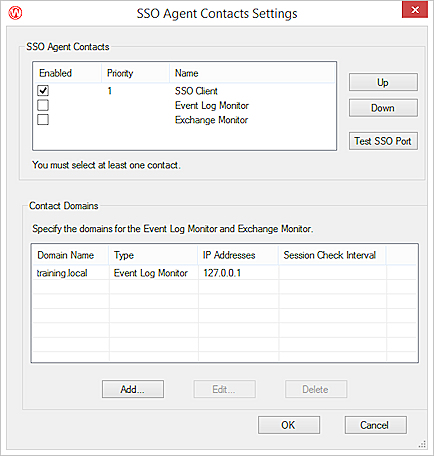Click priority value 1 for SSO Client
Viewport: 434px width, 456px height.
click(x=109, y=91)
